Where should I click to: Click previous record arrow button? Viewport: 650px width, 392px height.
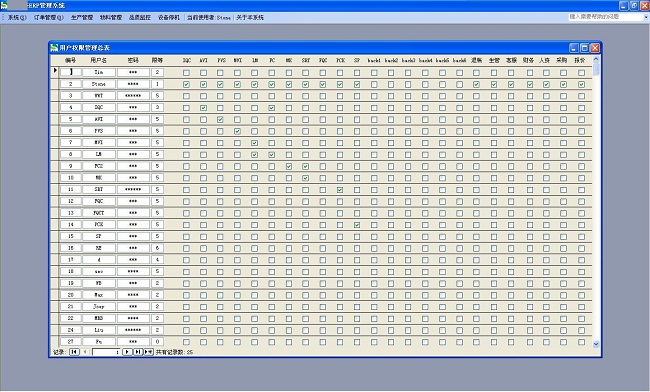(85, 352)
